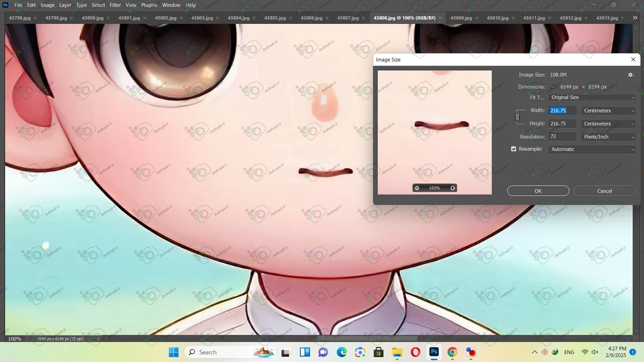Zoom in the preview with plus icon

pos(452,188)
